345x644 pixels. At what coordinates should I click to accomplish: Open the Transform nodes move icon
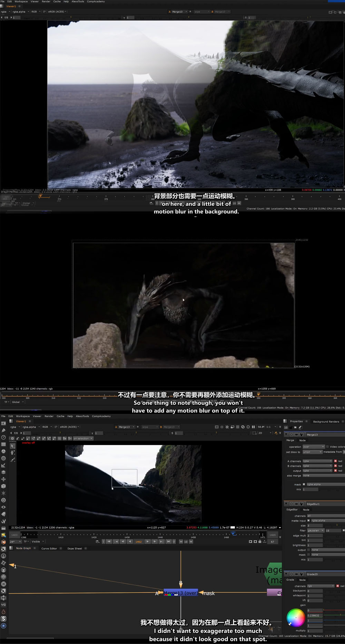tap(3, 479)
